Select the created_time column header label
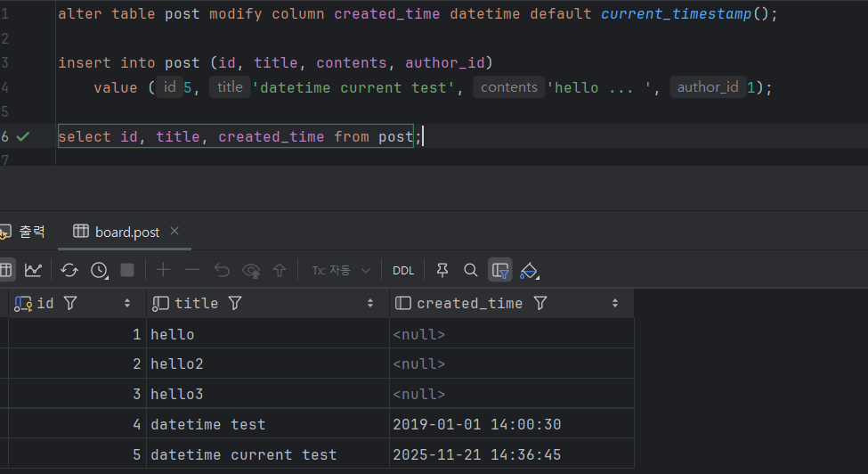 [x=469, y=303]
